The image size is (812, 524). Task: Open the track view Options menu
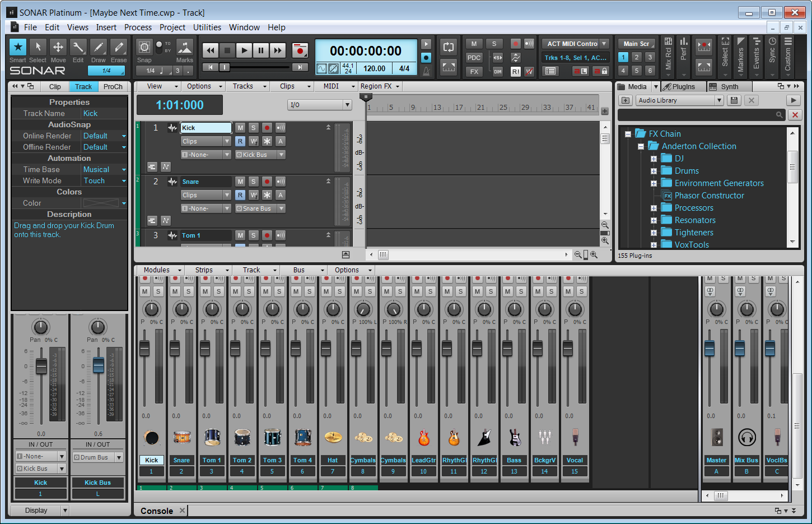[204, 86]
